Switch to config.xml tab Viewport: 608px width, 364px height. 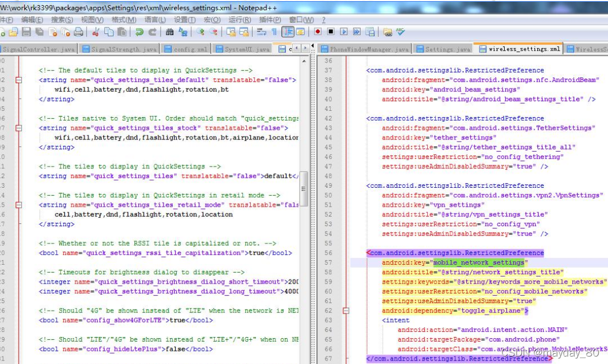(186, 49)
